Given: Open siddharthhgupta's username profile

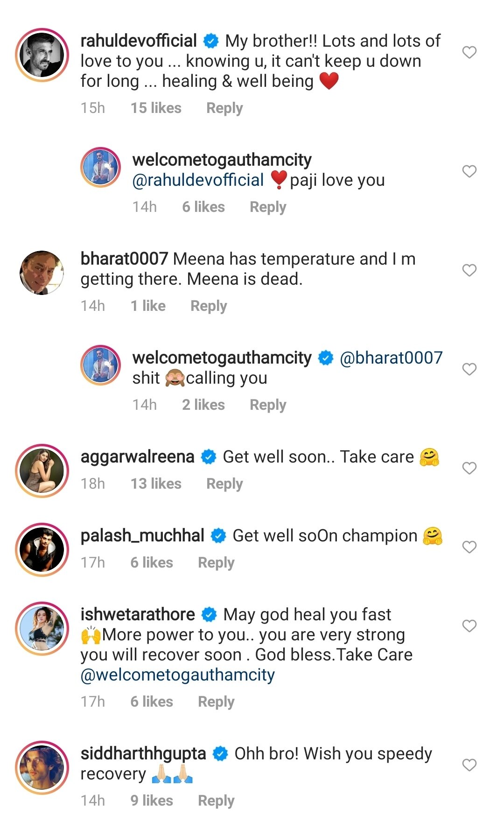Looking at the screenshot, I should [143, 754].
